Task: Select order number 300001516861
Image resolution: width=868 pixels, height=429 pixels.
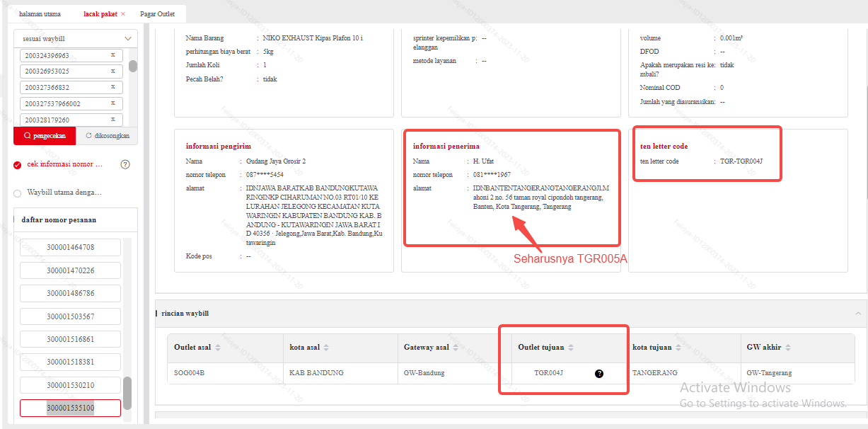Action: [70, 339]
